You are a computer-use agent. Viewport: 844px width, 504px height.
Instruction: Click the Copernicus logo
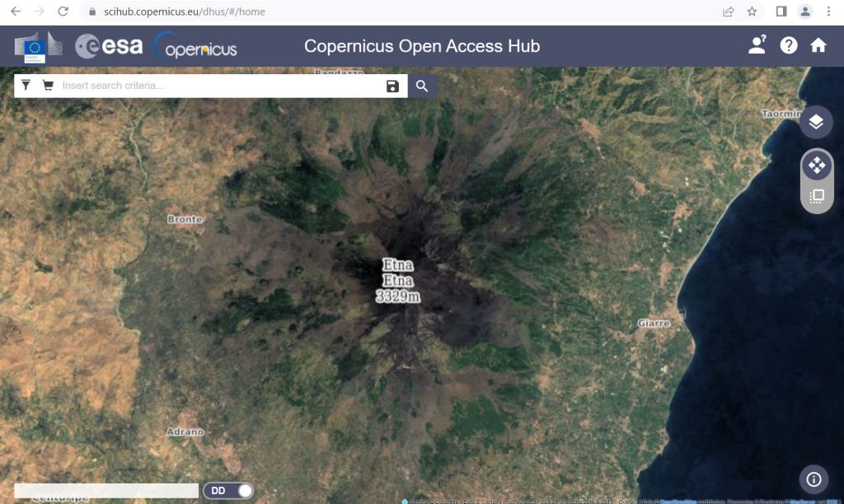point(196,46)
